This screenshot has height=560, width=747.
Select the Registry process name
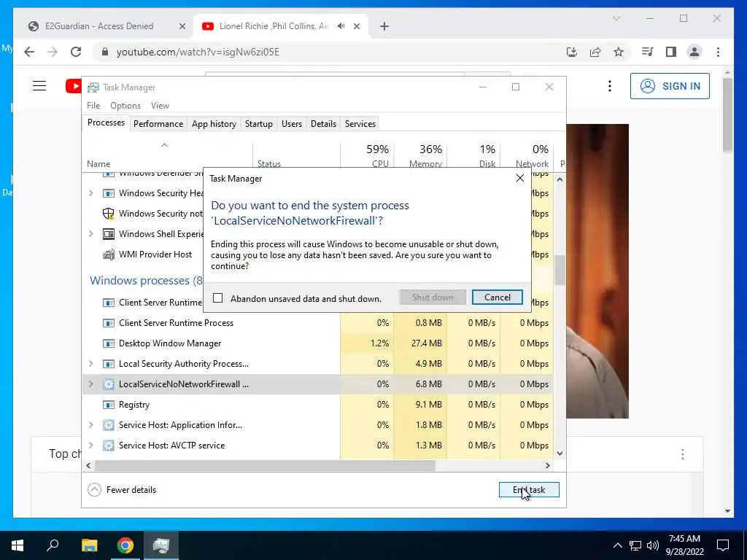coord(134,405)
